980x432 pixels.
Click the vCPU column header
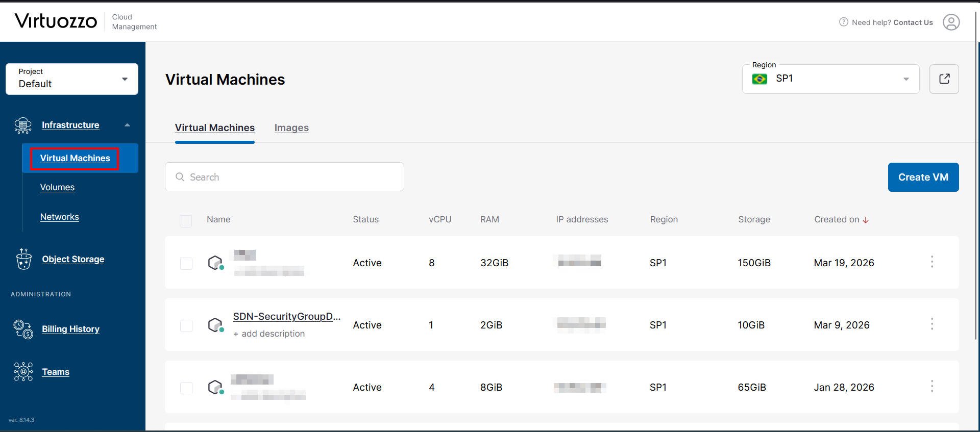pyautogui.click(x=440, y=219)
